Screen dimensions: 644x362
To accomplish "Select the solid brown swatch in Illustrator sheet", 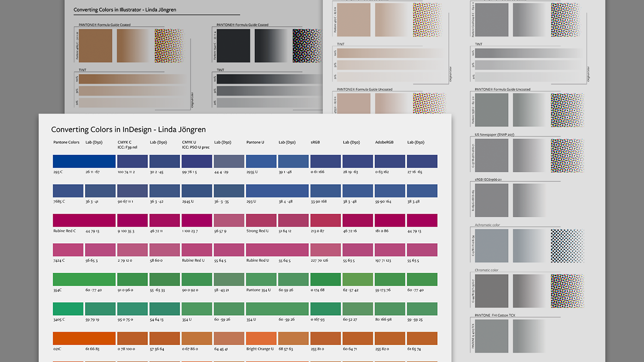I will (96, 46).
